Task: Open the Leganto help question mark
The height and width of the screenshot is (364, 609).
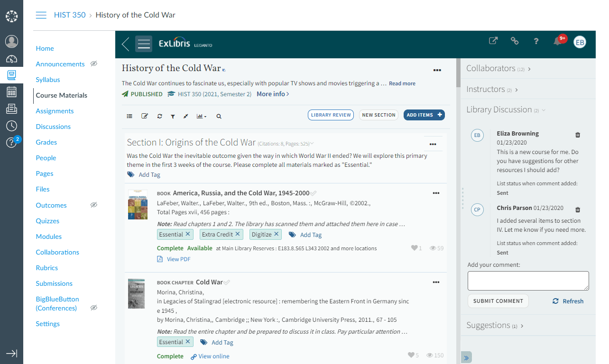Action: pyautogui.click(x=536, y=41)
